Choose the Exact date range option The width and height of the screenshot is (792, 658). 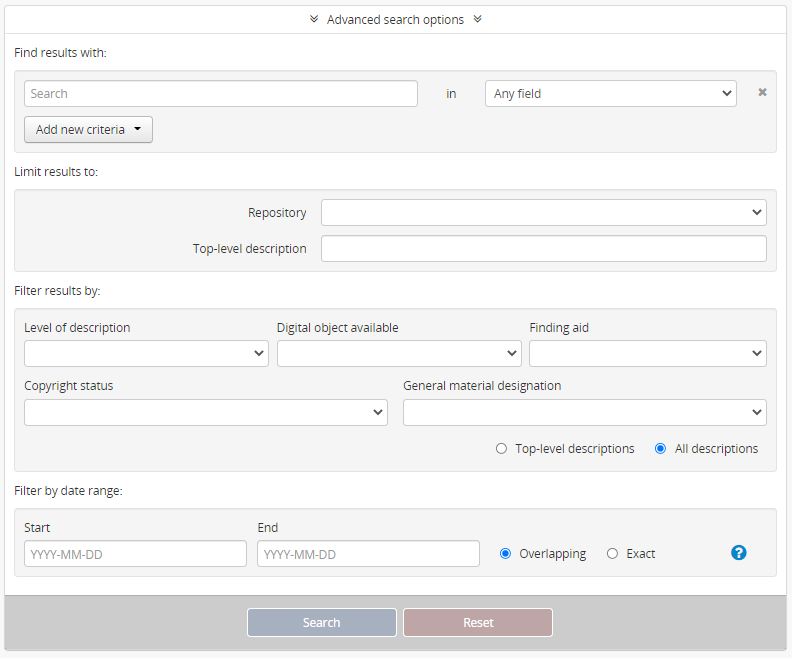coord(612,554)
